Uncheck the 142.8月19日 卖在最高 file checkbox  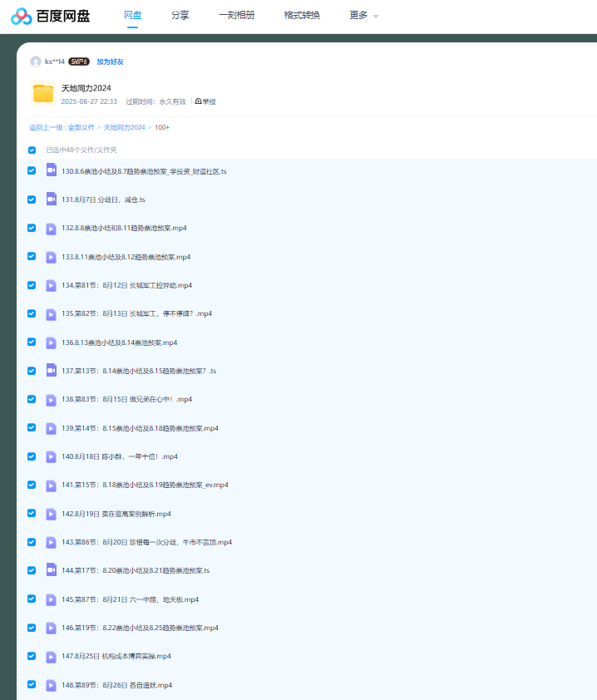click(x=32, y=514)
